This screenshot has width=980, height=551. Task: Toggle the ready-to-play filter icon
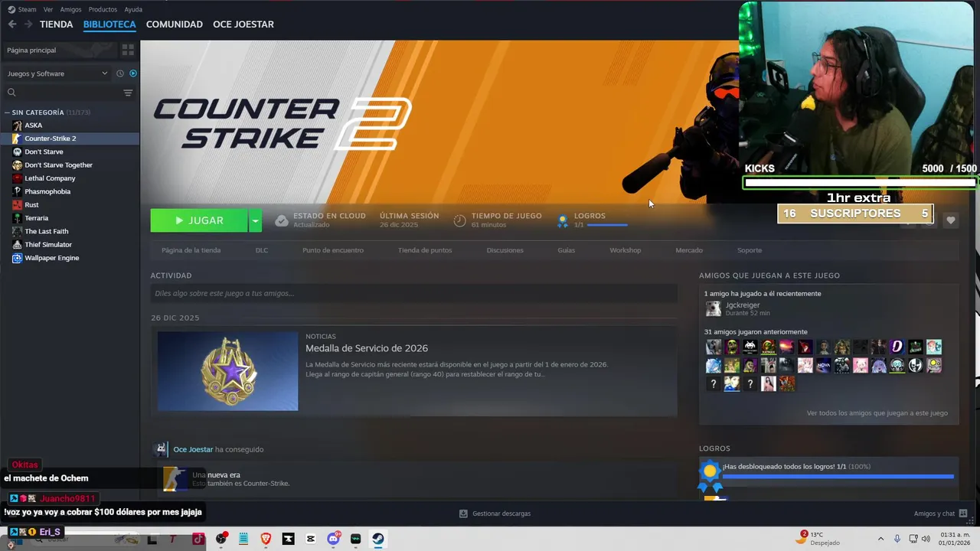click(133, 73)
